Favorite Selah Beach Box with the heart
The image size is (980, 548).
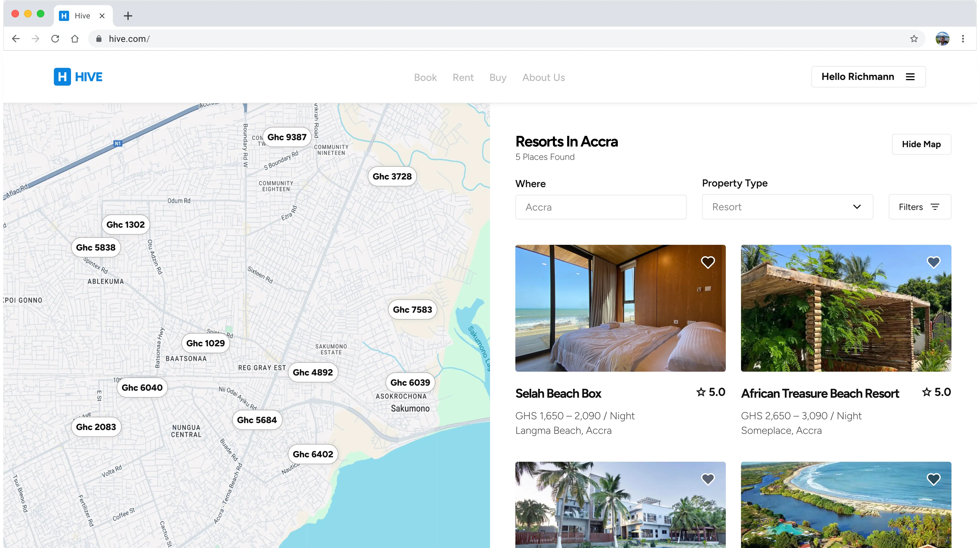(x=708, y=262)
